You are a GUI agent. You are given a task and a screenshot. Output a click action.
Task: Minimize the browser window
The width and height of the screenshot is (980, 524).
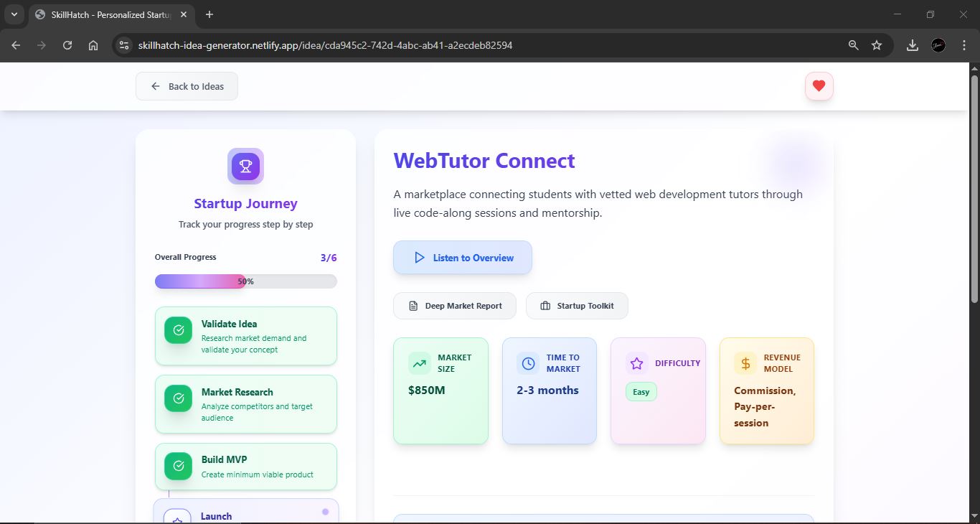pos(897,14)
